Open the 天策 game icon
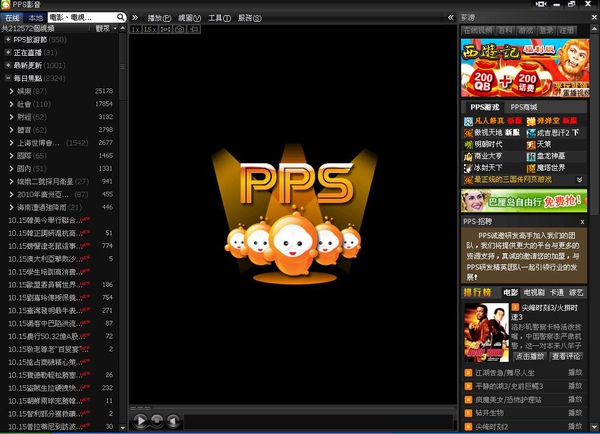The height and width of the screenshot is (434, 600). [x=531, y=145]
